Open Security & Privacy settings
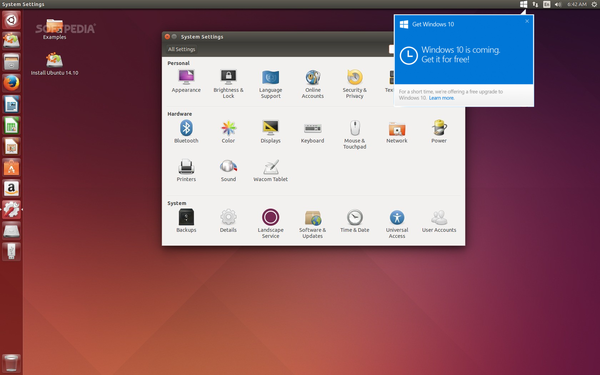This screenshot has width=600, height=375. click(x=355, y=84)
